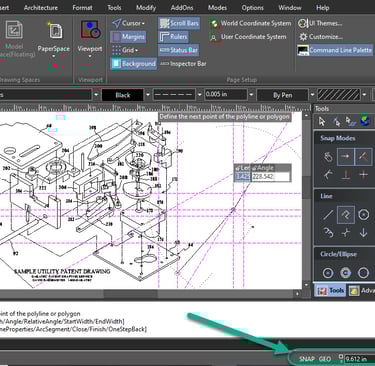
Task: Click the 9.612 in coordinate field
Action: pyautogui.click(x=359, y=359)
